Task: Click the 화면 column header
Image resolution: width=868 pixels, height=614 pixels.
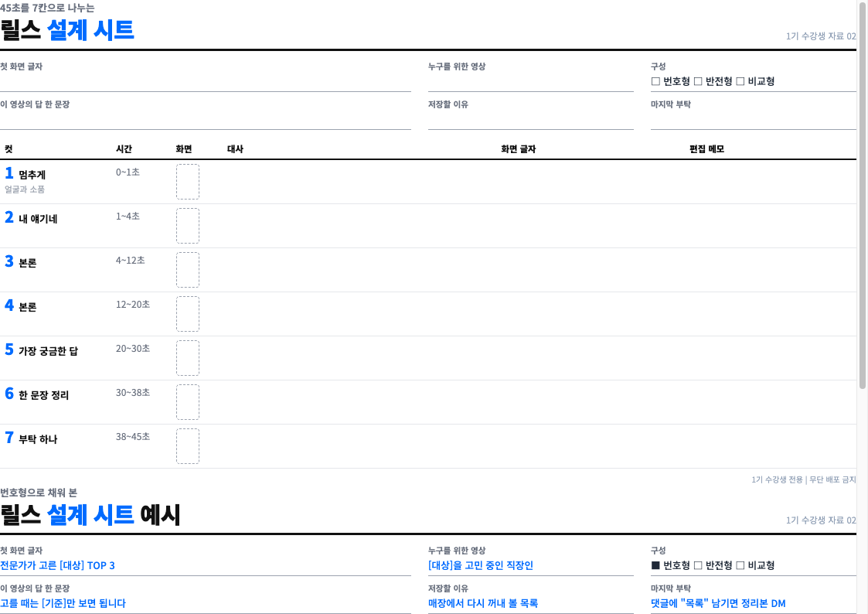Action: pos(184,149)
